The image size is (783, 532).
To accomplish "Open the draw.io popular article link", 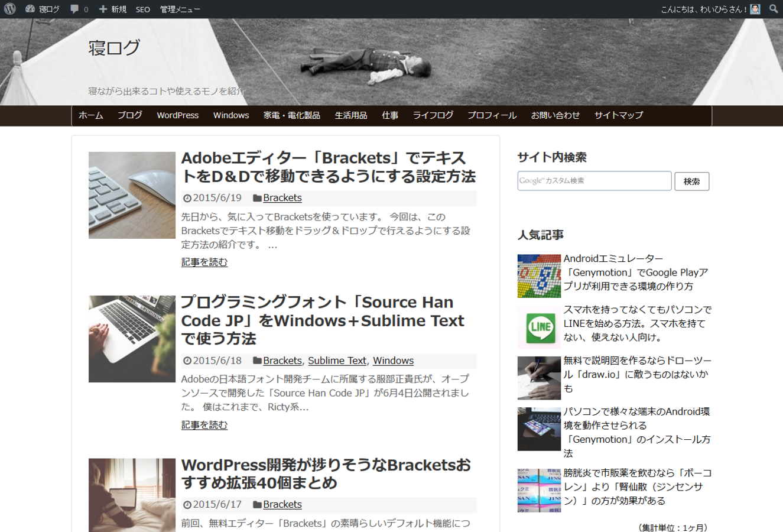I will (637, 374).
